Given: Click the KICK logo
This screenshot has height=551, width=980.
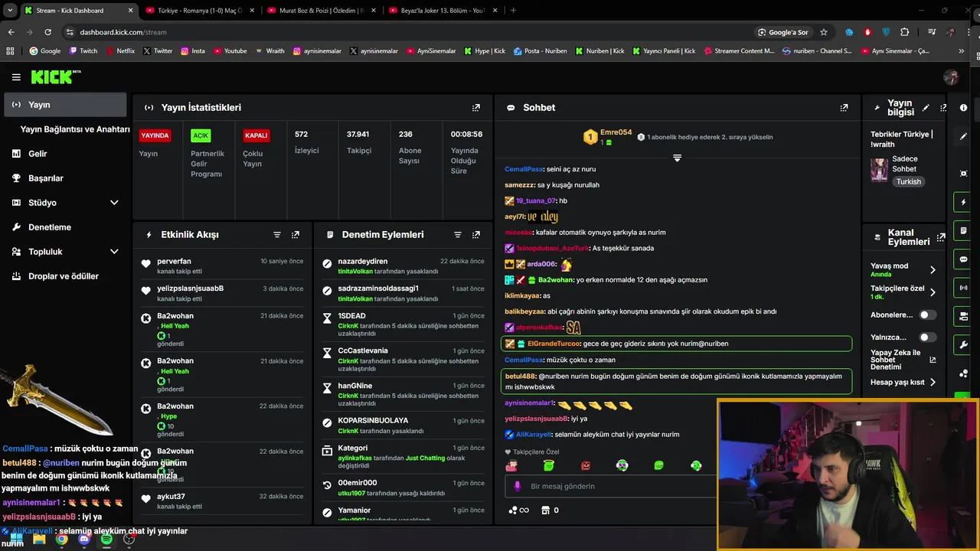Looking at the screenshot, I should (55, 77).
